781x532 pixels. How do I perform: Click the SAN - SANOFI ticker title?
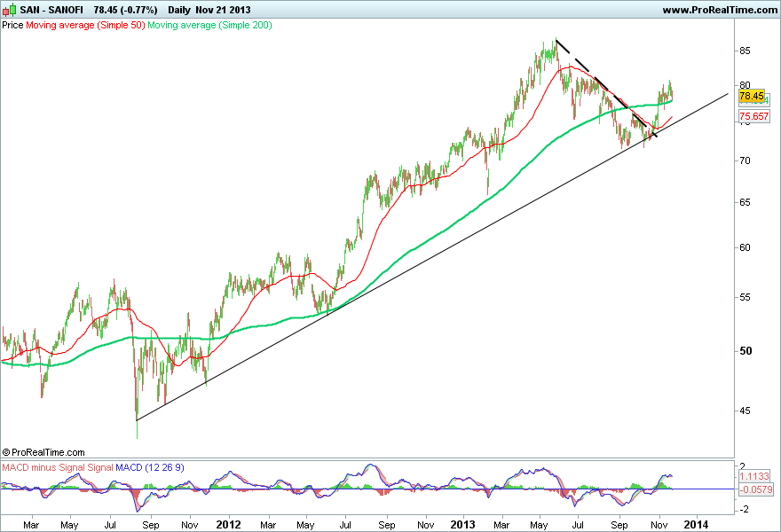tap(51, 10)
